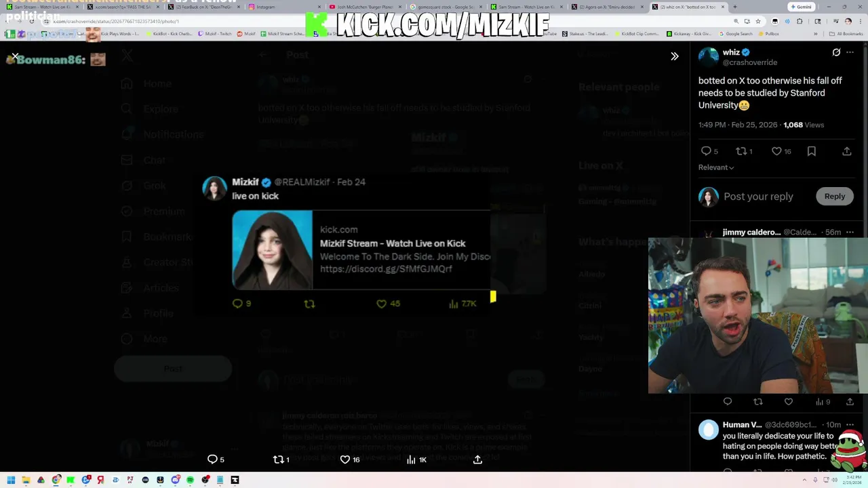Image resolution: width=868 pixels, height=488 pixels.
Task: Open the green Kick app in taskbar
Action: tap(71, 480)
